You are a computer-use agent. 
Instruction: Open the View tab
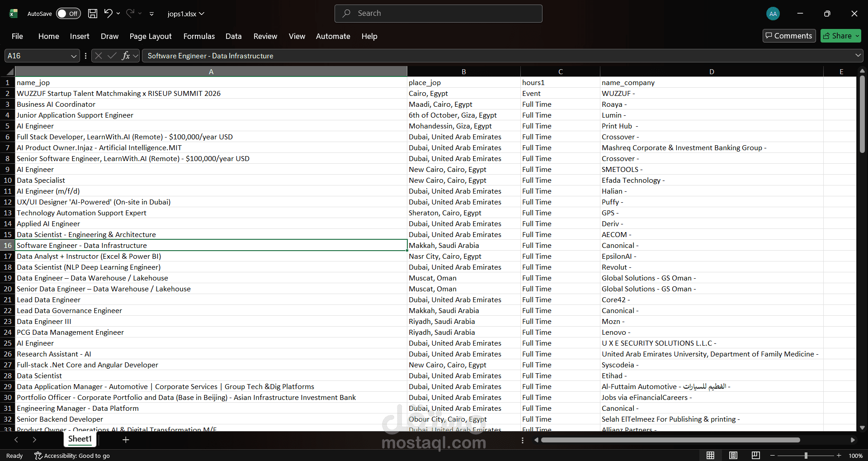point(297,36)
